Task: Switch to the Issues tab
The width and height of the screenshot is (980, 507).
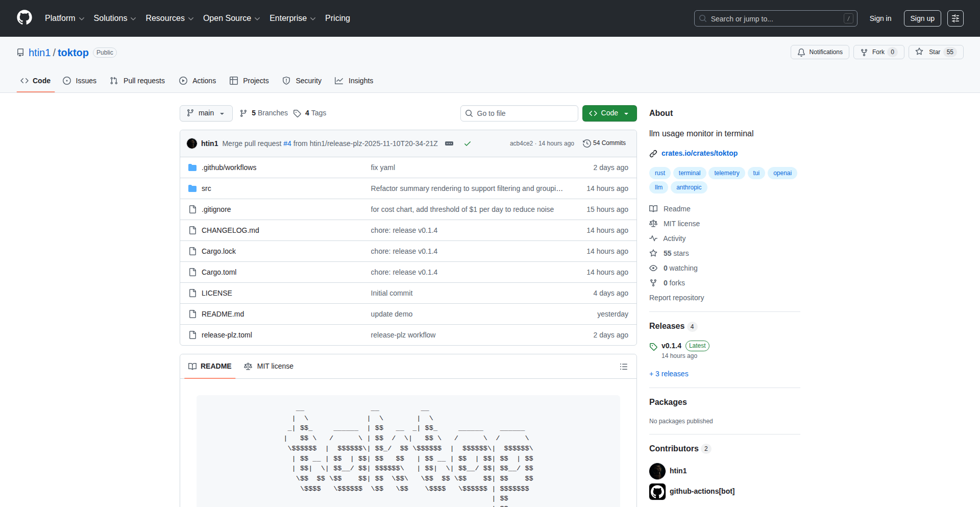Action: [x=80, y=81]
